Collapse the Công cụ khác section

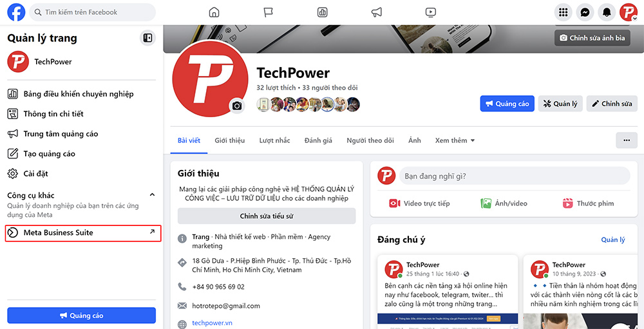pyautogui.click(x=152, y=194)
